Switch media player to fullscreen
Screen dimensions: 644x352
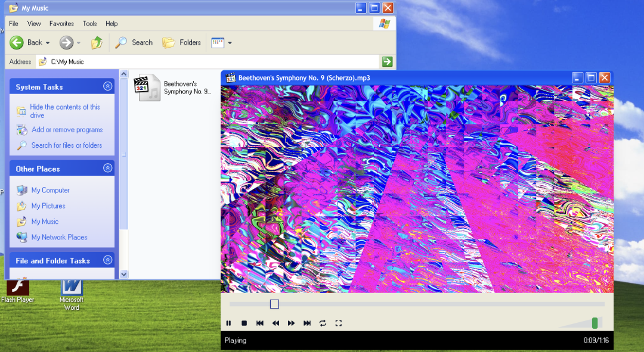click(339, 323)
